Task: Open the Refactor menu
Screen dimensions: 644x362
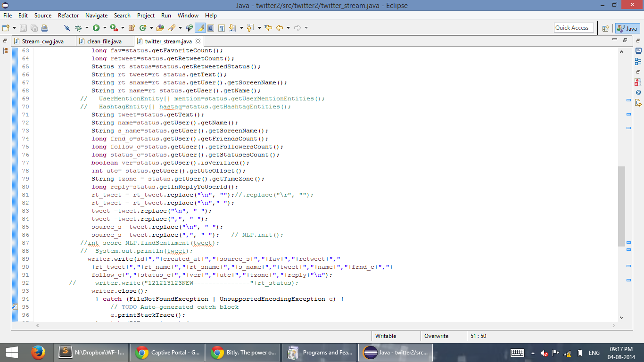Action: pyautogui.click(x=68, y=16)
